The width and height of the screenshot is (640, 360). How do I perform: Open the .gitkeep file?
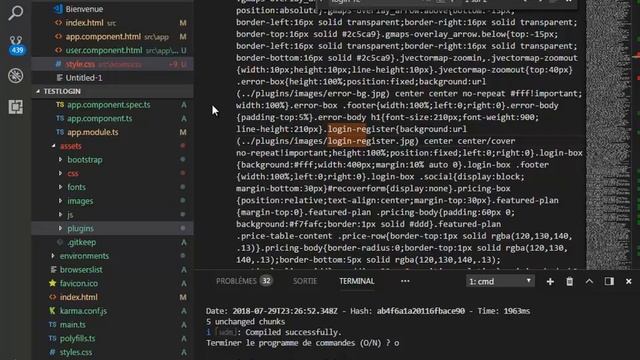pyautogui.click(x=112, y=242)
